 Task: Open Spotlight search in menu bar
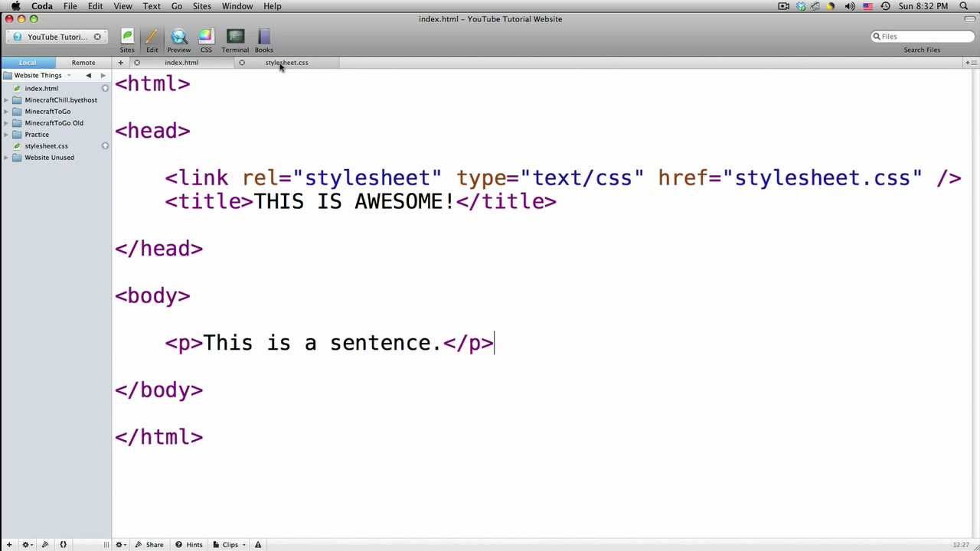964,6
